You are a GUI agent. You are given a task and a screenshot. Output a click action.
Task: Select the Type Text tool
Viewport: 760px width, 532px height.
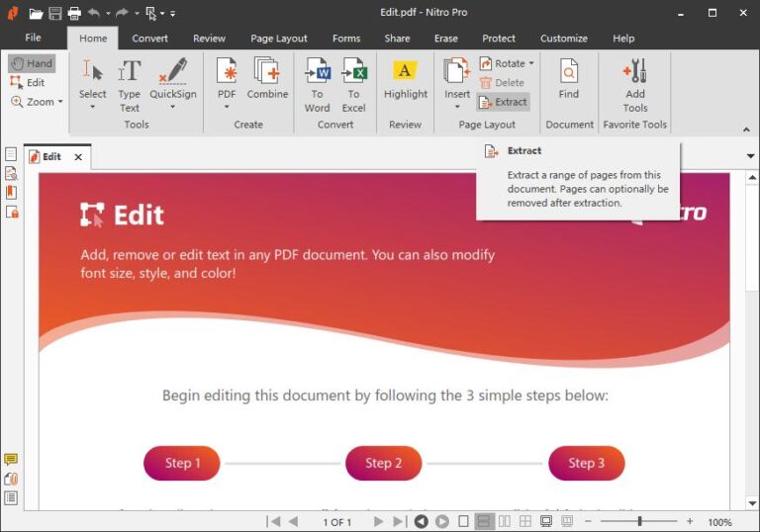click(x=130, y=83)
